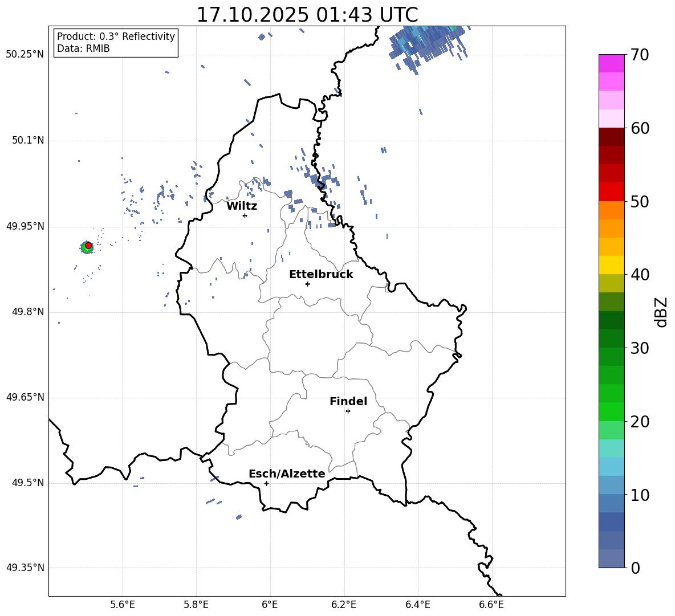Click the 5.8°E longitude label
The width and height of the screenshot is (675, 616).
pyautogui.click(x=196, y=605)
